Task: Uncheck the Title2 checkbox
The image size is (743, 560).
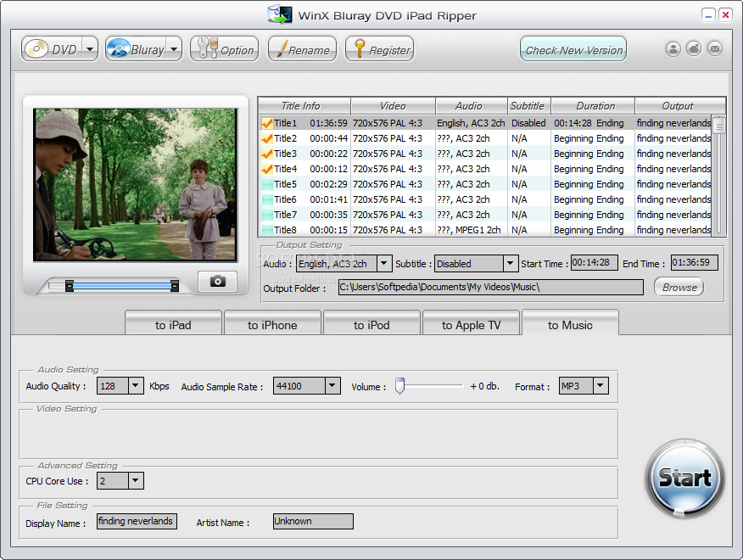Action: (x=267, y=138)
